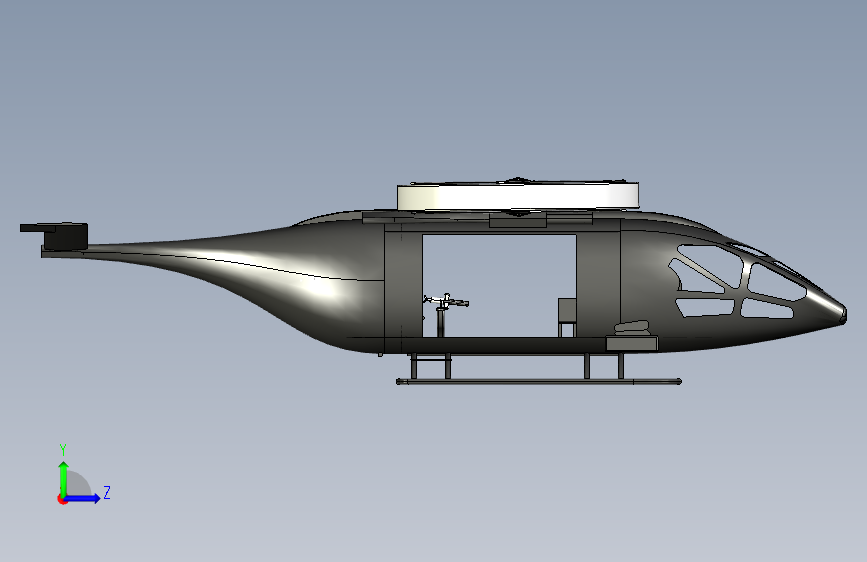Viewport: 867px width, 562px height.
Task: Click the blue Z axis arrow of the triad
Action: (83, 498)
